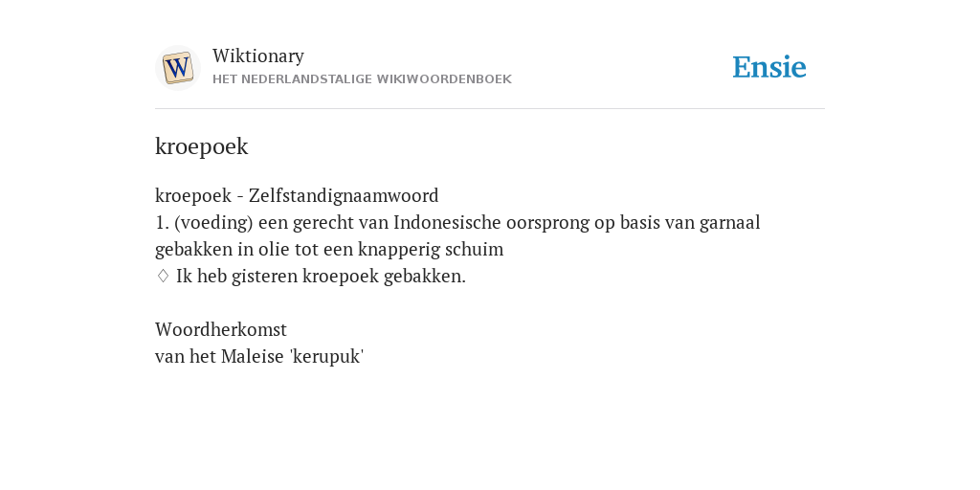The image size is (980, 490).
Task: Click the '(voeding)' category label
Action: [x=213, y=222]
